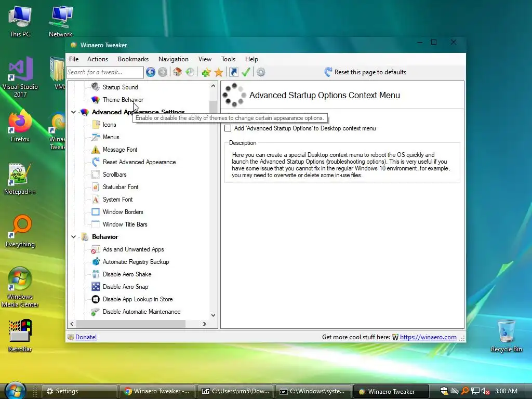Open settings via gear toolbar icon
Image resolution: width=532 pixels, height=399 pixels.
(x=261, y=72)
